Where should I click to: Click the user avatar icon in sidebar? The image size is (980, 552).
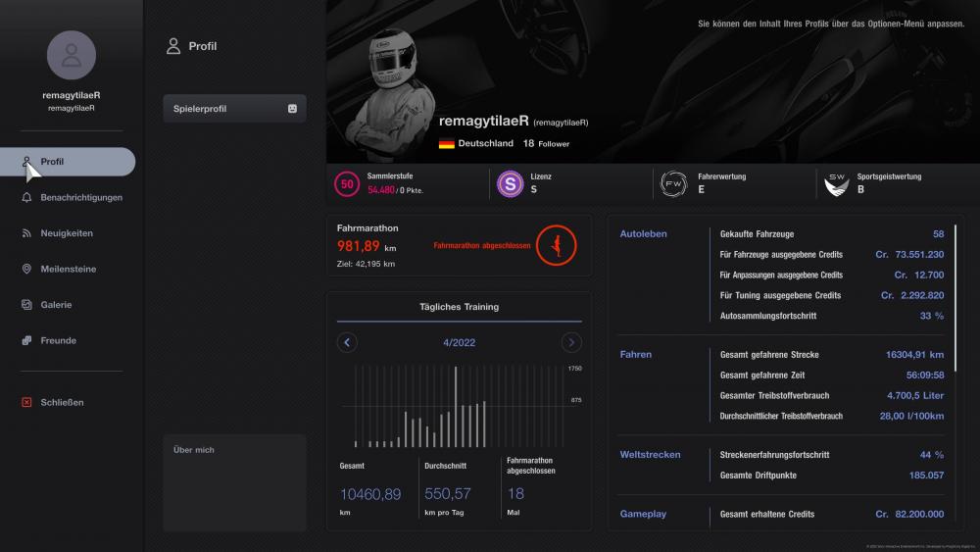71,56
